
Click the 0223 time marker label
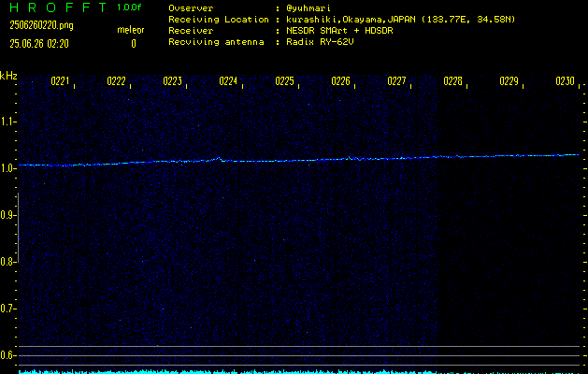[173, 81]
